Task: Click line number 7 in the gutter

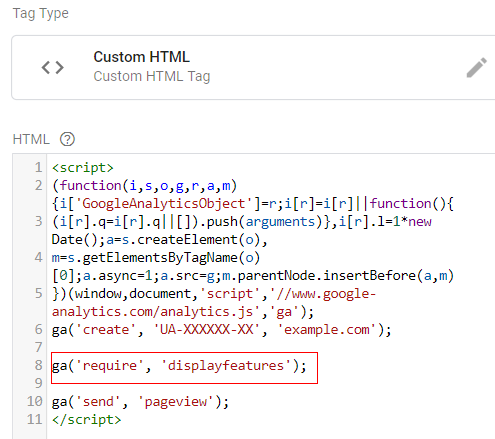Action: (39, 347)
